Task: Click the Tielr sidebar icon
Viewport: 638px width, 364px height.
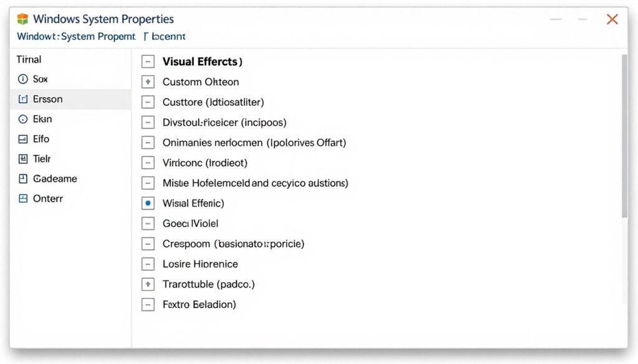Action: 23,159
